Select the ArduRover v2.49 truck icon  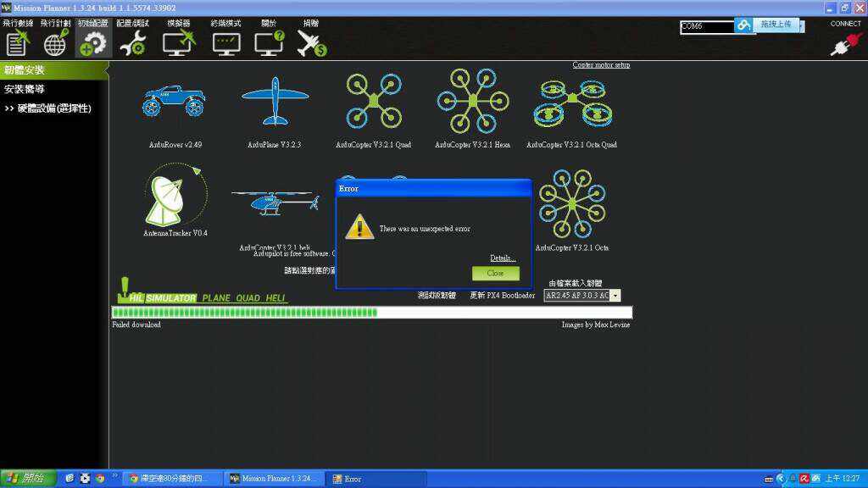(173, 102)
